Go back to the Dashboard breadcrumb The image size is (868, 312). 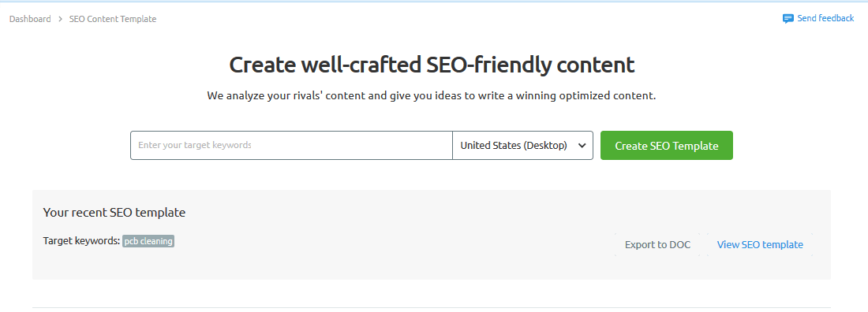pyautogui.click(x=30, y=19)
